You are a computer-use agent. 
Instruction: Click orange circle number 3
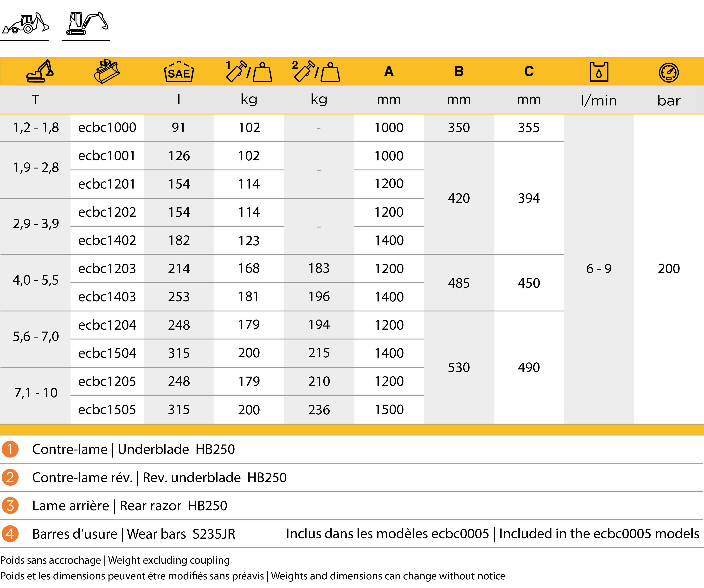tap(10, 505)
